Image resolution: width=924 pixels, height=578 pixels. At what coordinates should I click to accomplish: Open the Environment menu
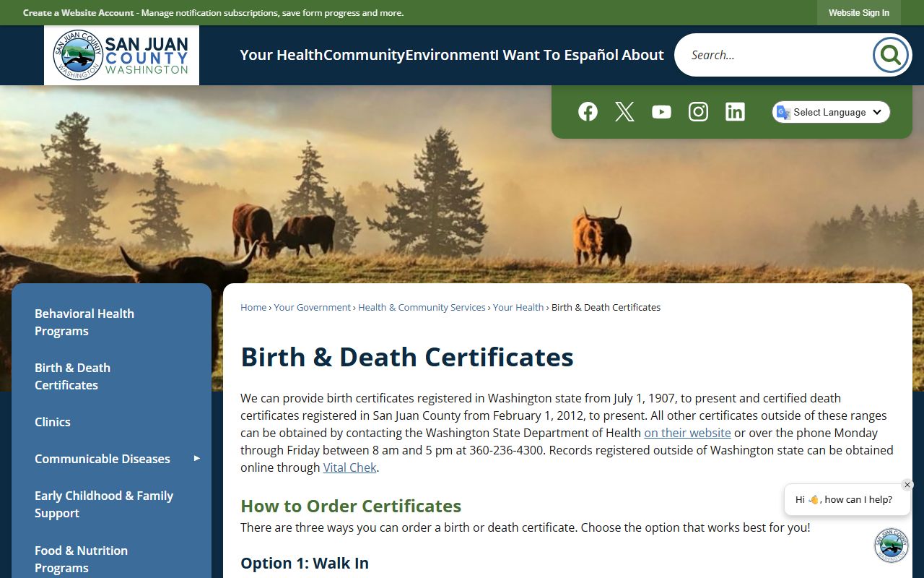click(450, 55)
